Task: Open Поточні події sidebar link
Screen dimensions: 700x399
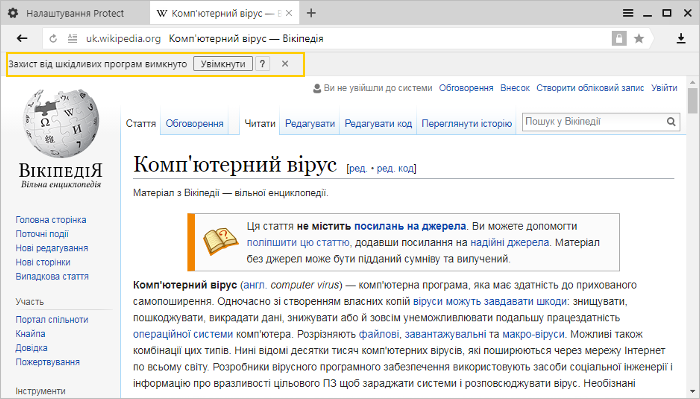Action: tap(42, 234)
